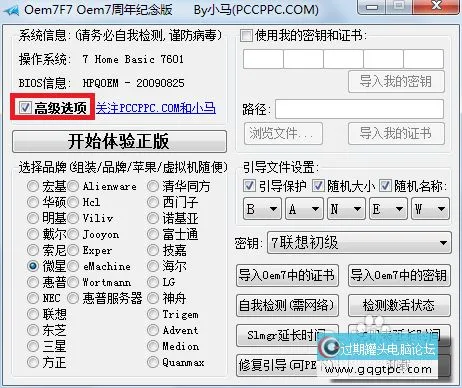462x388 pixels.
Task: Pick the Wortmann brand radio button
Action: [x=73, y=282]
